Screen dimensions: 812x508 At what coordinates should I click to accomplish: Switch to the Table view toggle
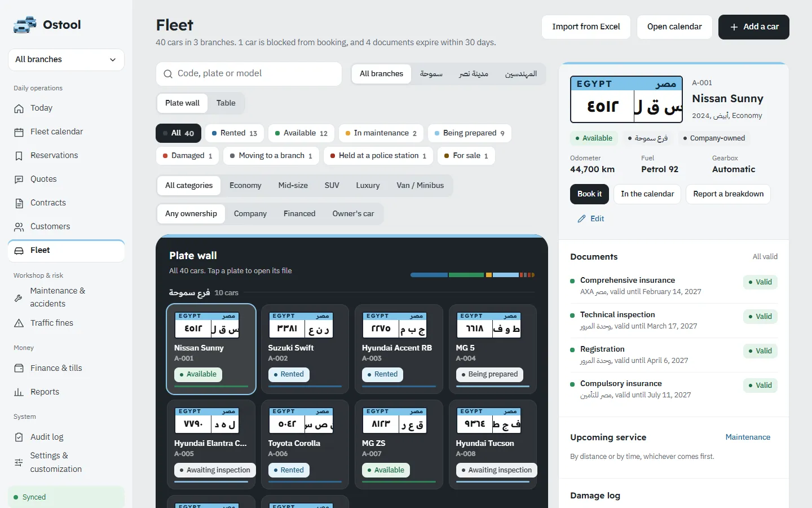click(x=226, y=103)
